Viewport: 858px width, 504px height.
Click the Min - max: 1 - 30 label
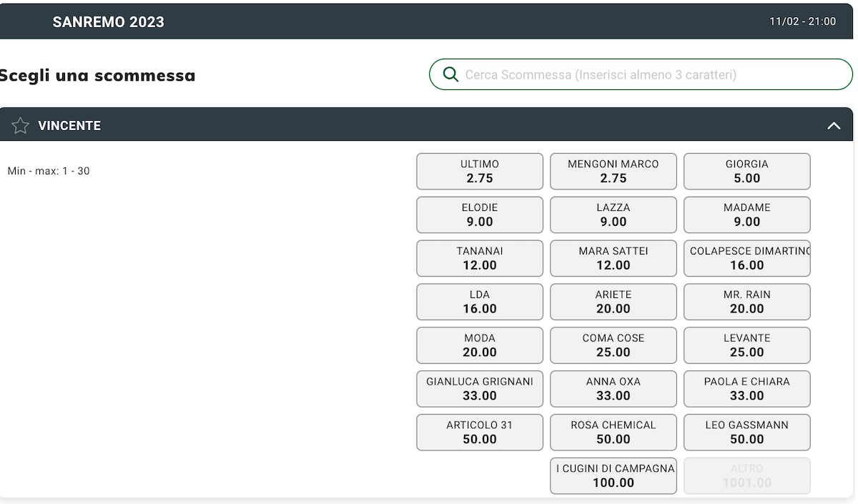[49, 172]
